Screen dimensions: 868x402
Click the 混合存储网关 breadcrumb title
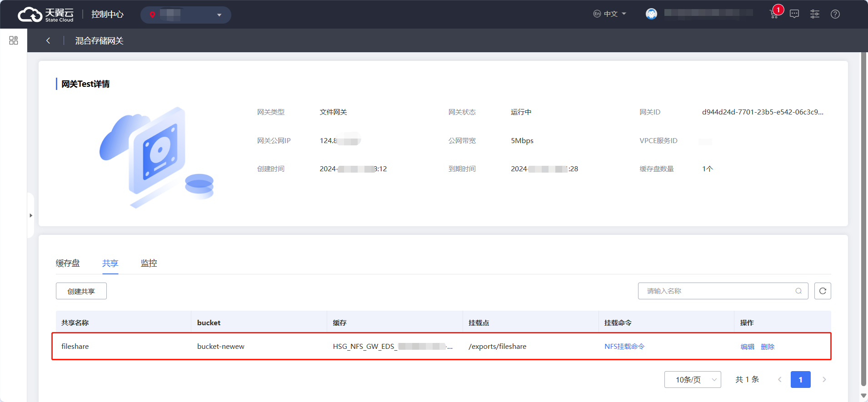point(99,41)
